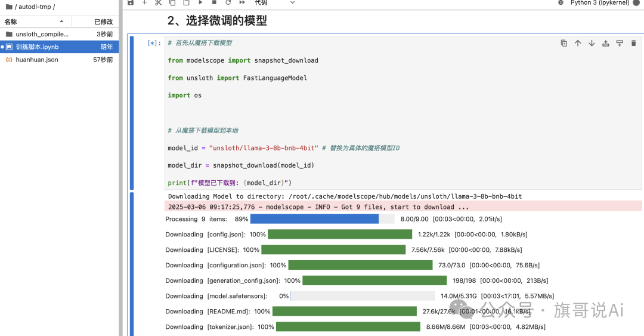The width and height of the screenshot is (644, 336).
Task: Move the cell up with the up arrow
Action: pyautogui.click(x=578, y=43)
